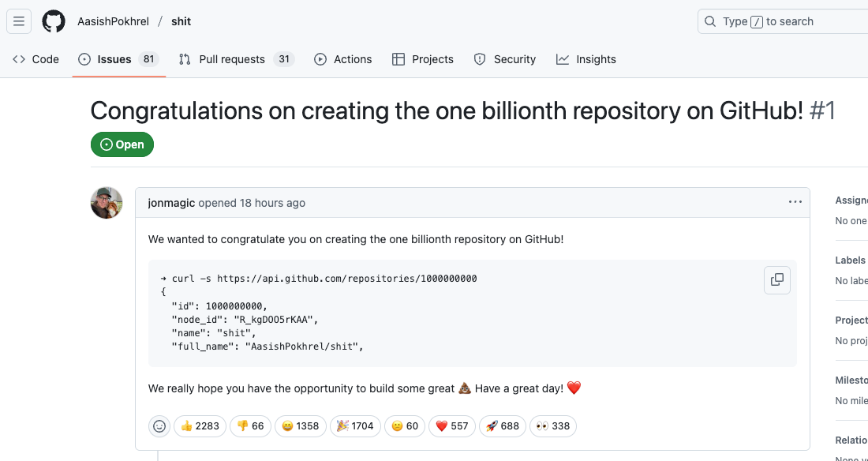Image resolution: width=868 pixels, height=461 pixels.
Task: Select the "id": 1000000000 line
Action: 220,305
